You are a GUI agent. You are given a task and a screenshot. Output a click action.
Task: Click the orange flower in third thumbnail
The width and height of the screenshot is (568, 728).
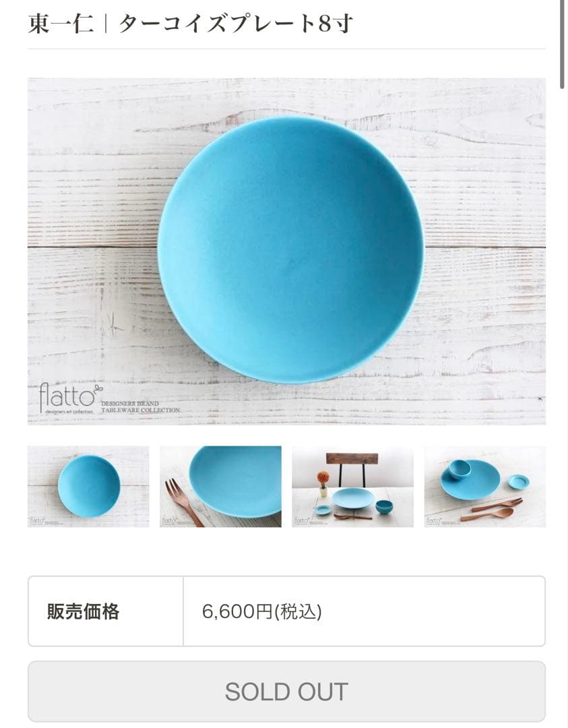pyautogui.click(x=323, y=477)
